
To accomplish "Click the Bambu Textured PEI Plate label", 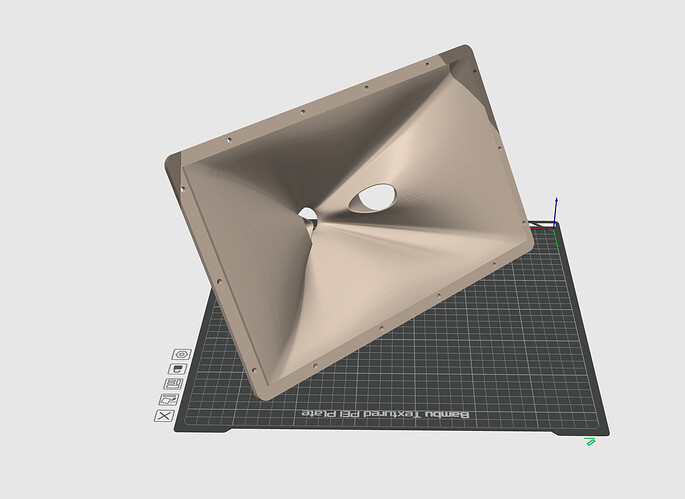I will (x=385, y=414).
